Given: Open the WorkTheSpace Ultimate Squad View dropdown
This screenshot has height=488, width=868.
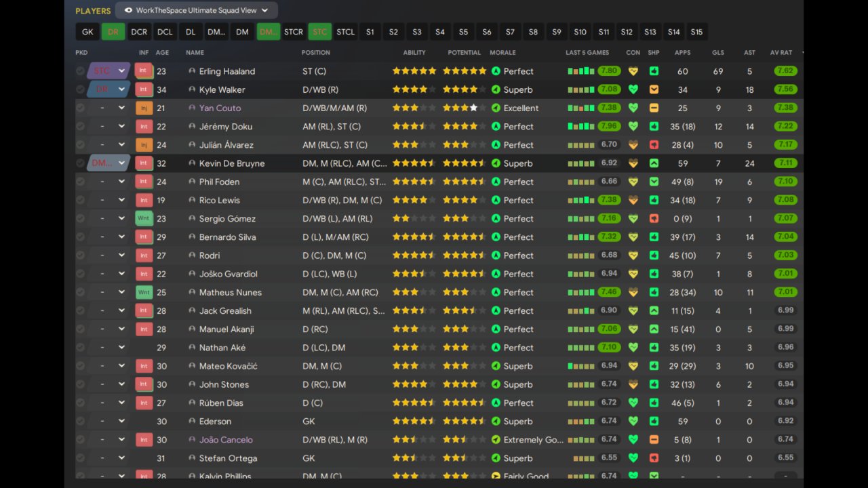Looking at the screenshot, I should [196, 10].
